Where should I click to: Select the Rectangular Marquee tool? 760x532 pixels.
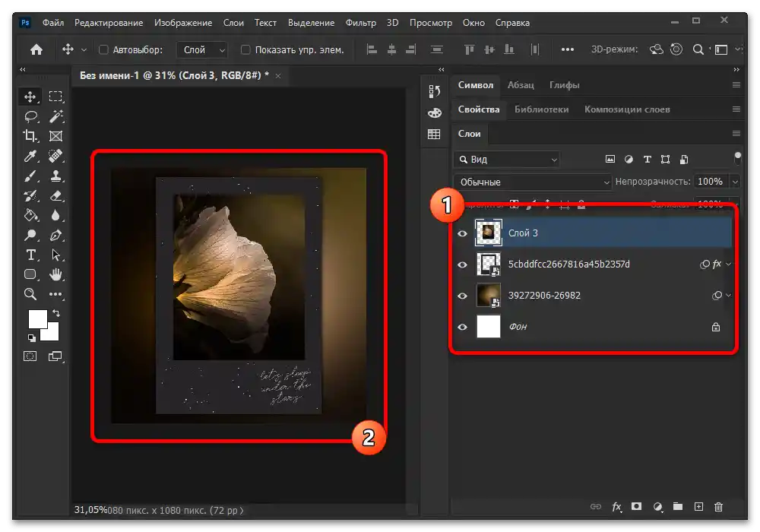tap(55, 97)
